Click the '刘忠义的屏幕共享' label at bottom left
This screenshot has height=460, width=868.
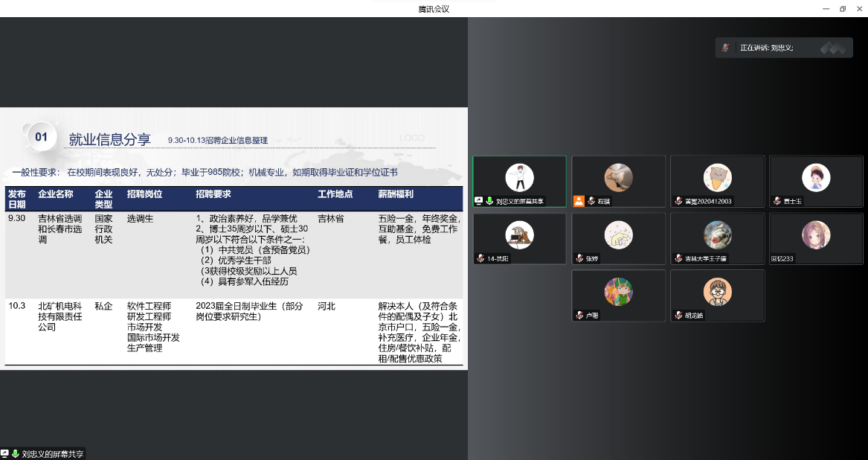pyautogui.click(x=53, y=453)
